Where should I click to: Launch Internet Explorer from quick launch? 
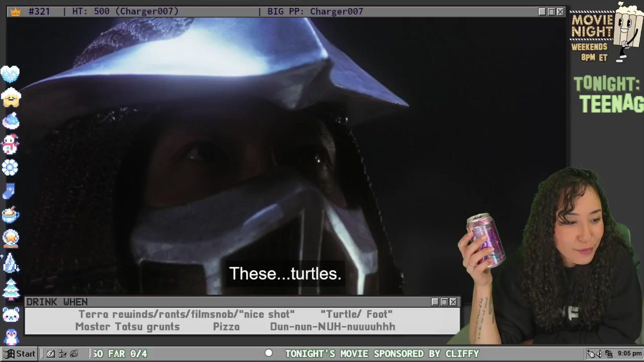pyautogui.click(x=74, y=354)
